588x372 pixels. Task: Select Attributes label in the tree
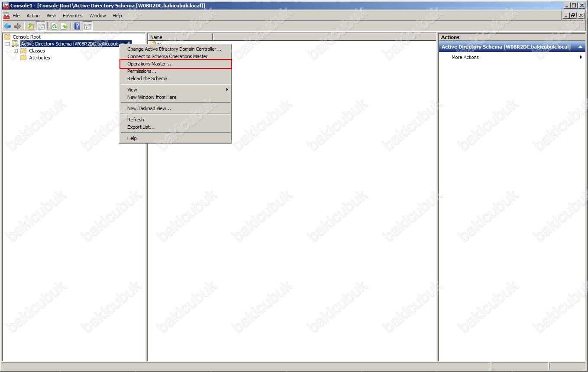point(39,58)
